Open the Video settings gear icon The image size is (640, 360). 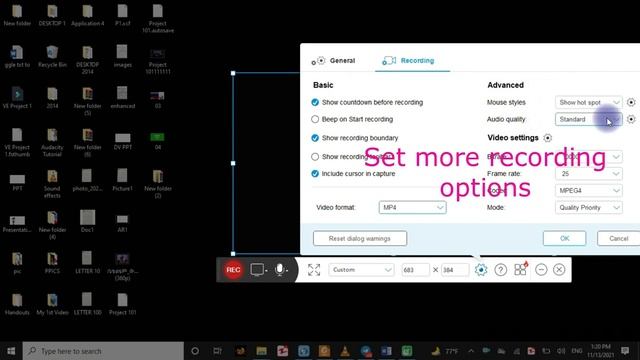pos(548,138)
